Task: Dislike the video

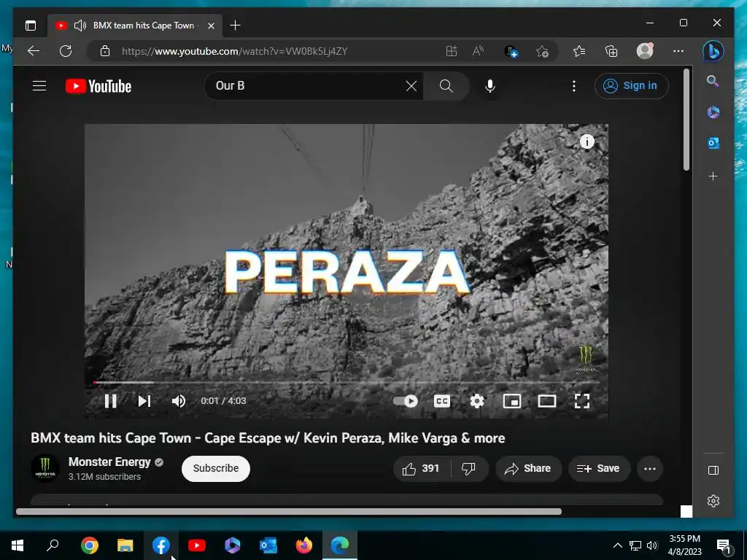Action: 469,469
